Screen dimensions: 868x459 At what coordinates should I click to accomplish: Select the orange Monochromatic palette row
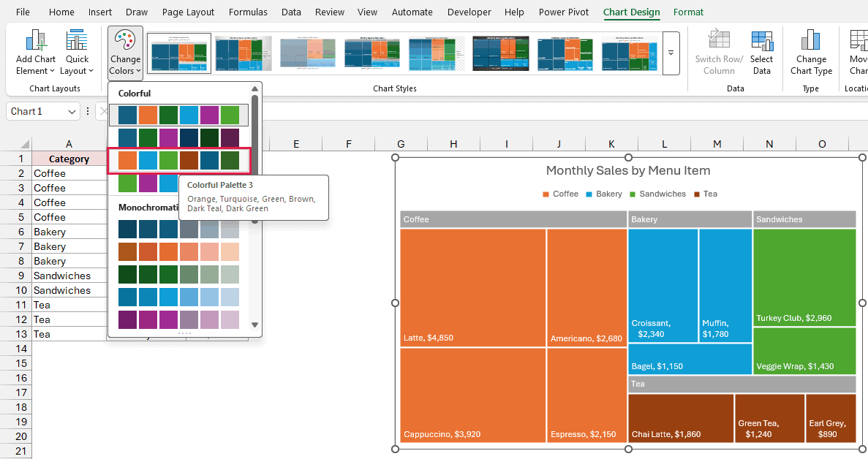coord(179,251)
